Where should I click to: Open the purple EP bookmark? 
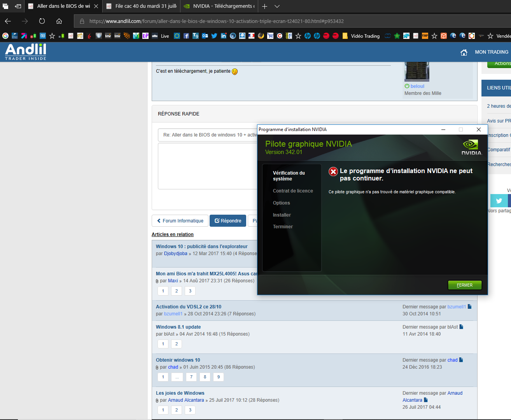click(145, 36)
